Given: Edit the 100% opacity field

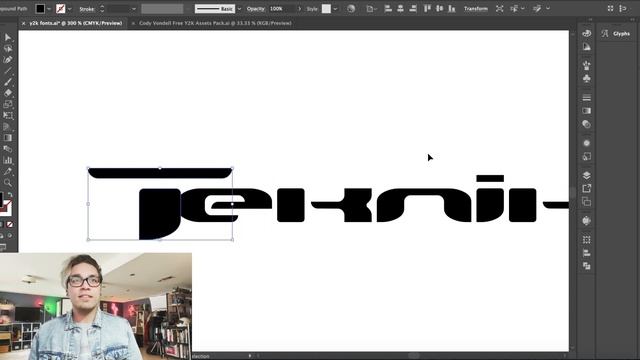Looking at the screenshot, I should pos(282,9).
